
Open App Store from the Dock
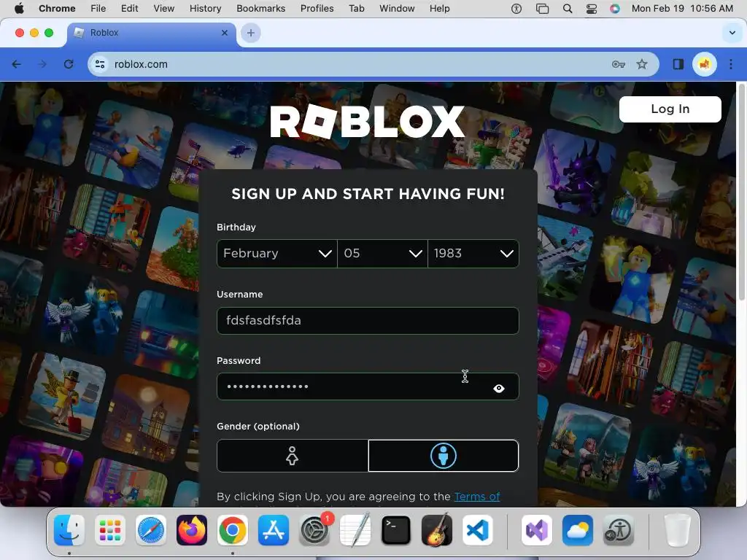pos(274,530)
